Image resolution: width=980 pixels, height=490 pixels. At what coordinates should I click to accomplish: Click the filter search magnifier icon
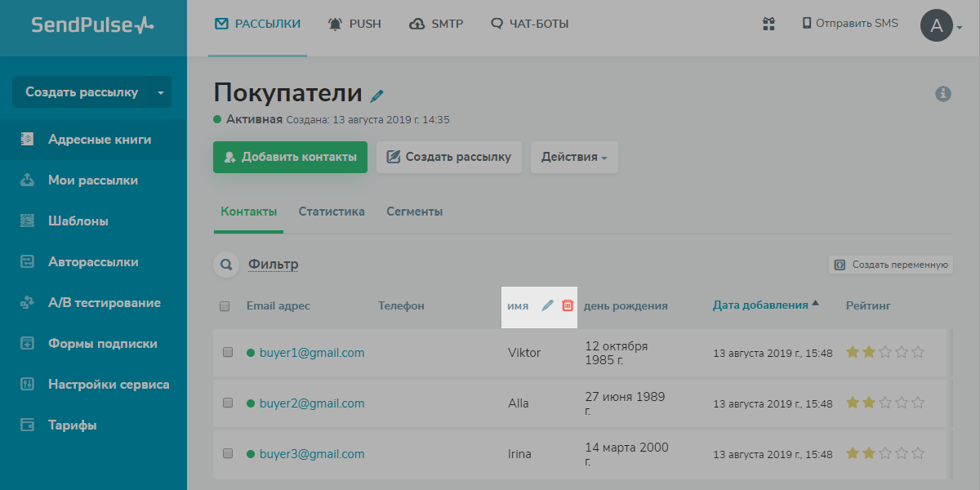click(226, 265)
